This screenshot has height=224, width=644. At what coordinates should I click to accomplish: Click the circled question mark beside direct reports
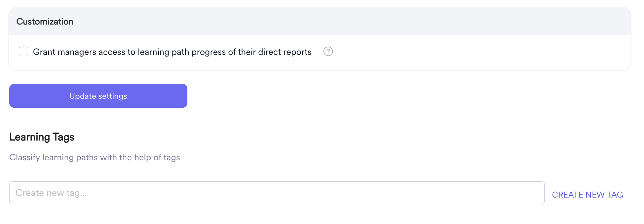pyautogui.click(x=328, y=52)
